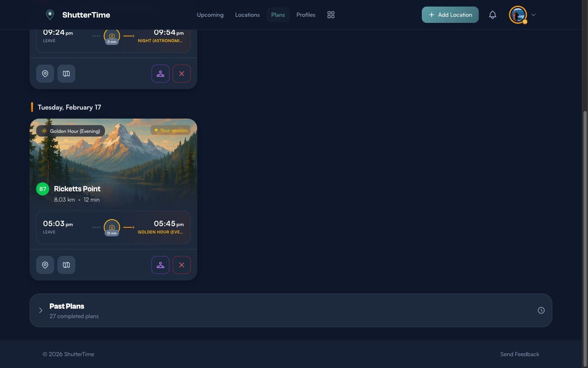Open map icon on Ricketts Point card
This screenshot has width=588, height=368.
(66, 265)
